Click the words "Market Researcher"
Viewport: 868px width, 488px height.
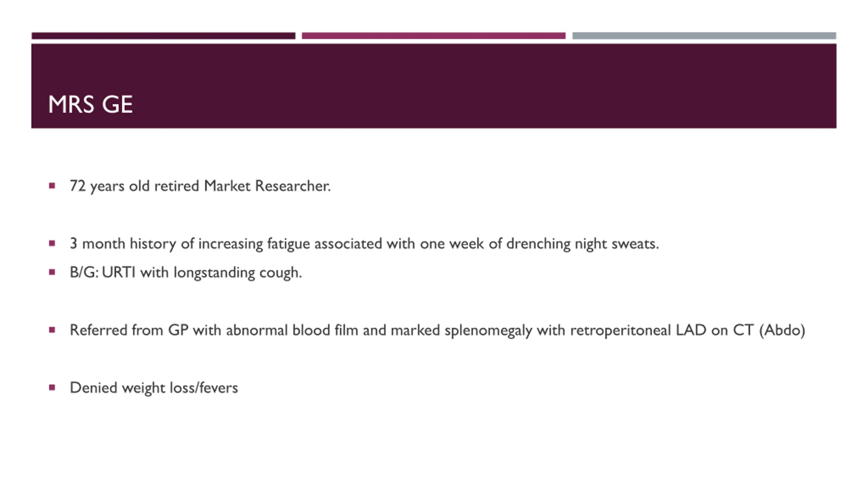[266, 186]
